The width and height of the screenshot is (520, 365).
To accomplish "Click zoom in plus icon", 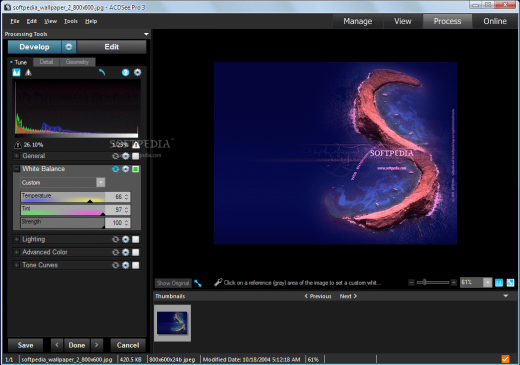I will [x=453, y=283].
